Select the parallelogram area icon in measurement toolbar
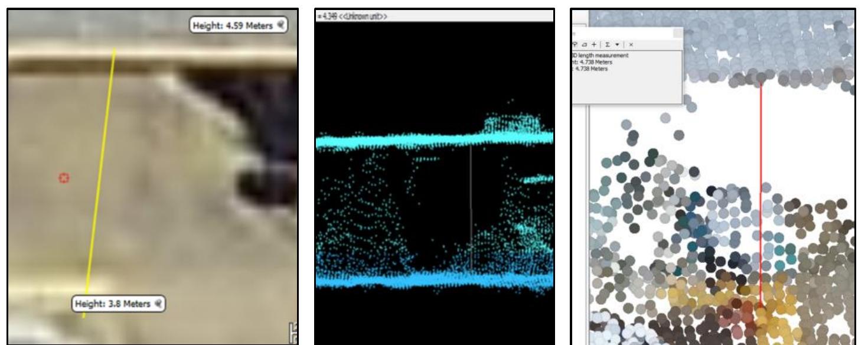 click(585, 44)
